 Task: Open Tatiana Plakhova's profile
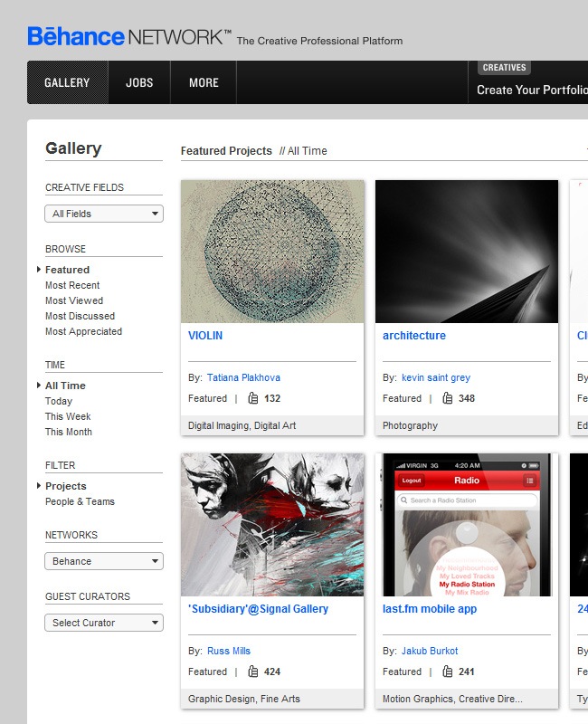[243, 377]
